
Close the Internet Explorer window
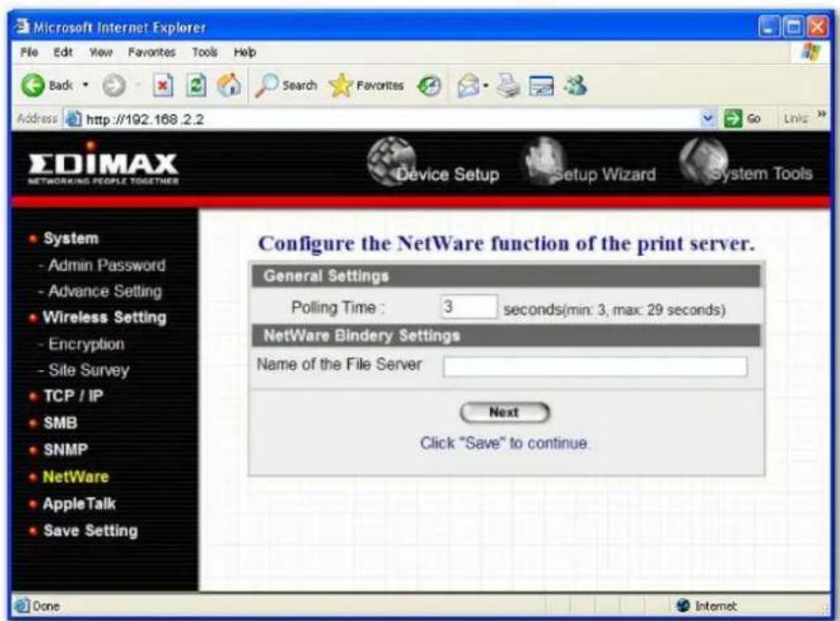(817, 27)
